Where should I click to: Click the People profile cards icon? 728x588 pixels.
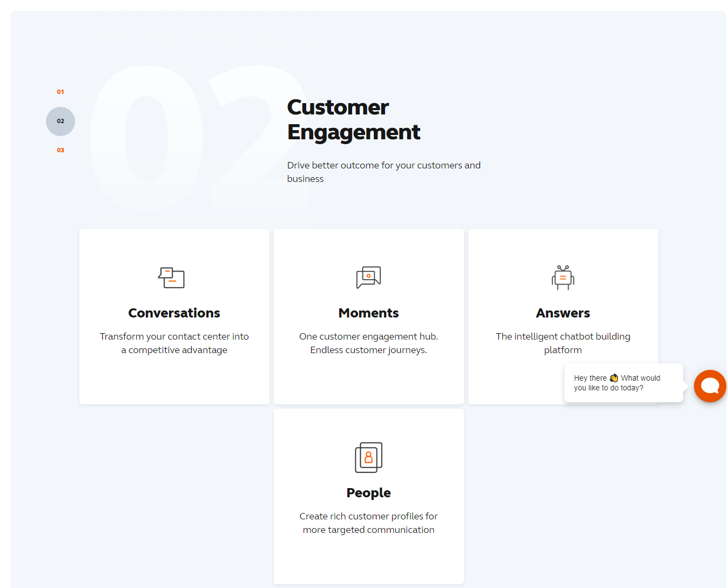[369, 457]
